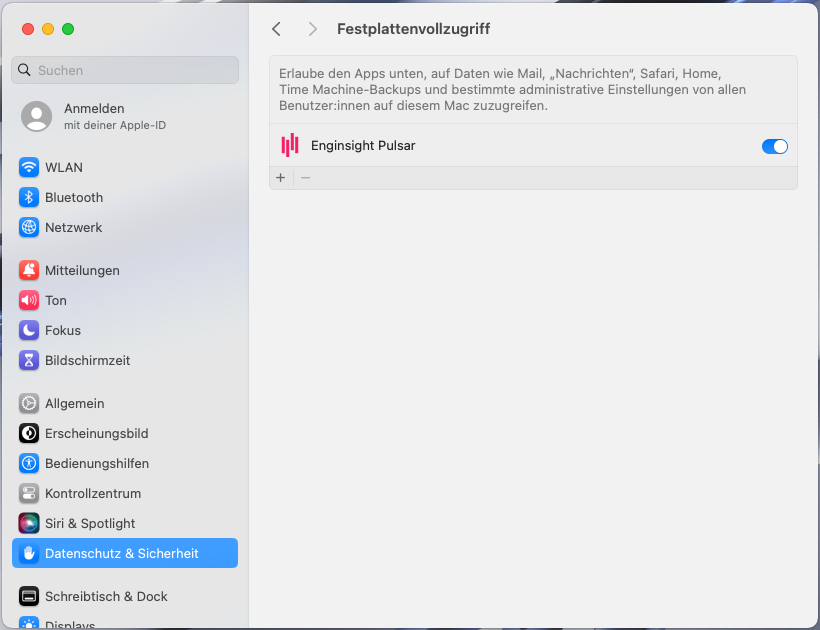Select Bildschirmzeit hourglass icon
Viewport: 820px width, 630px height.
(29, 360)
